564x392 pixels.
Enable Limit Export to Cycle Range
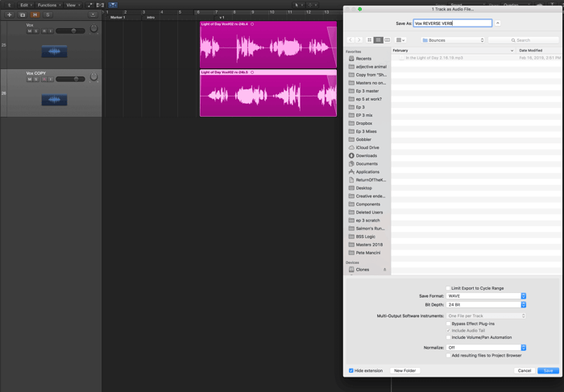(x=448, y=288)
